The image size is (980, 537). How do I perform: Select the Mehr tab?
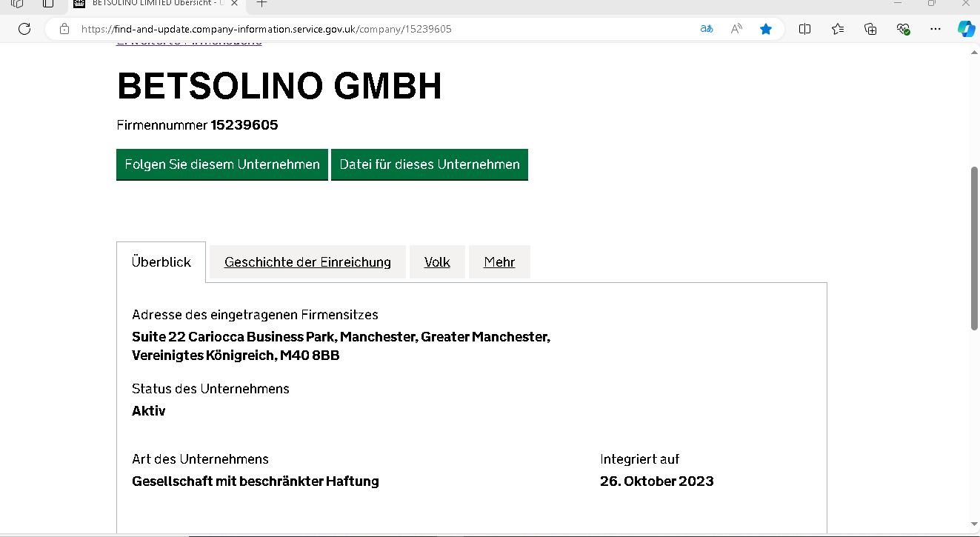click(x=499, y=262)
